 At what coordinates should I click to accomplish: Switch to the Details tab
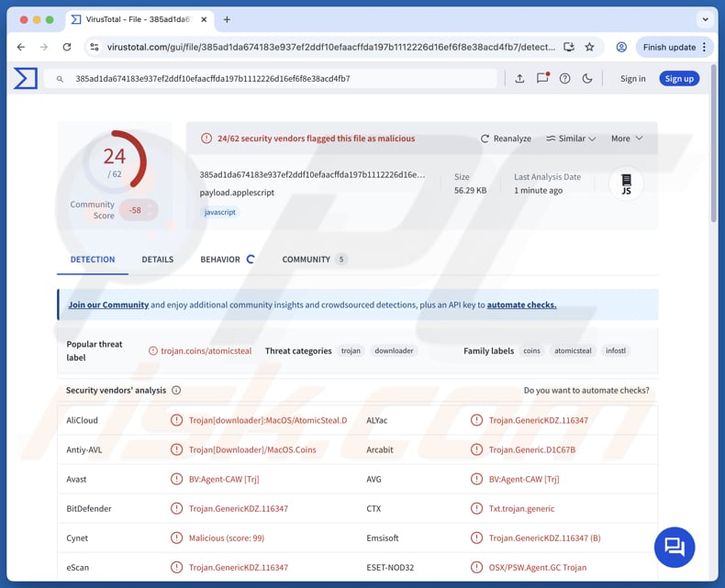pos(157,260)
